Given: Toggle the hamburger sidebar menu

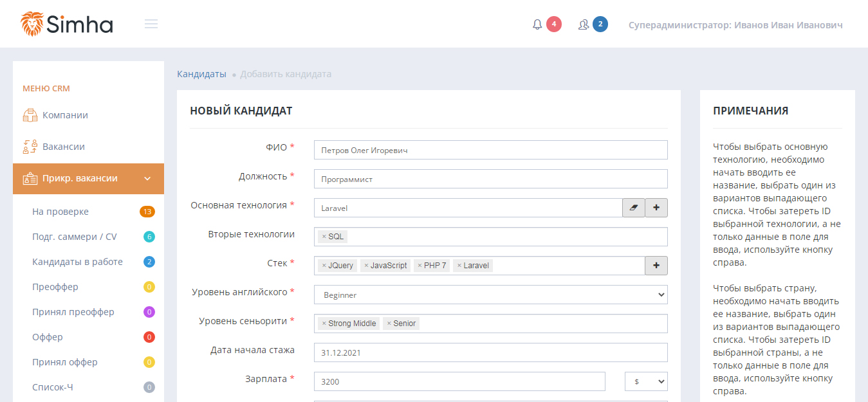Looking at the screenshot, I should pyautogui.click(x=151, y=24).
